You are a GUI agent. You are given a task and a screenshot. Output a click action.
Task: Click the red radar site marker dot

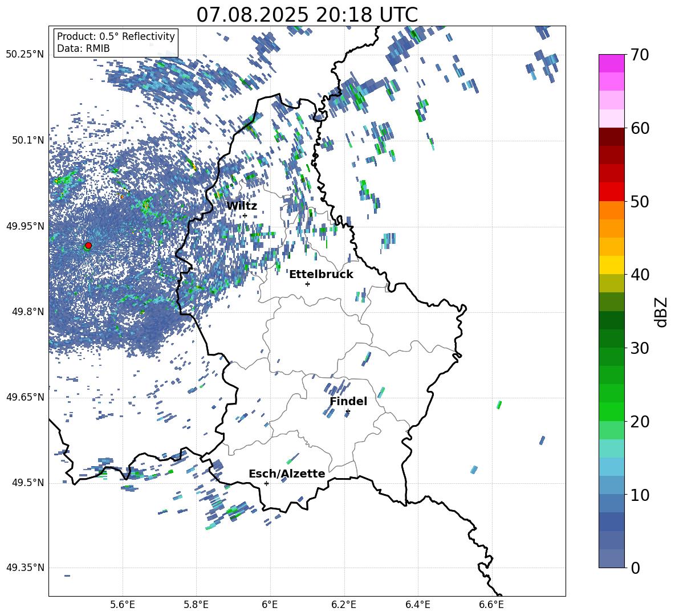88,246
